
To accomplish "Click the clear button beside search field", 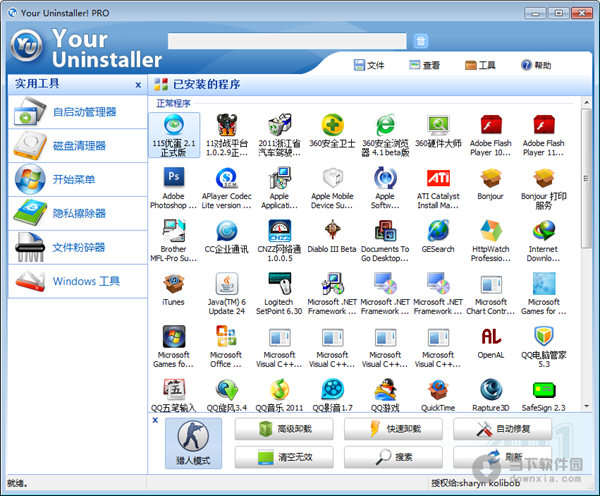I will (x=421, y=41).
